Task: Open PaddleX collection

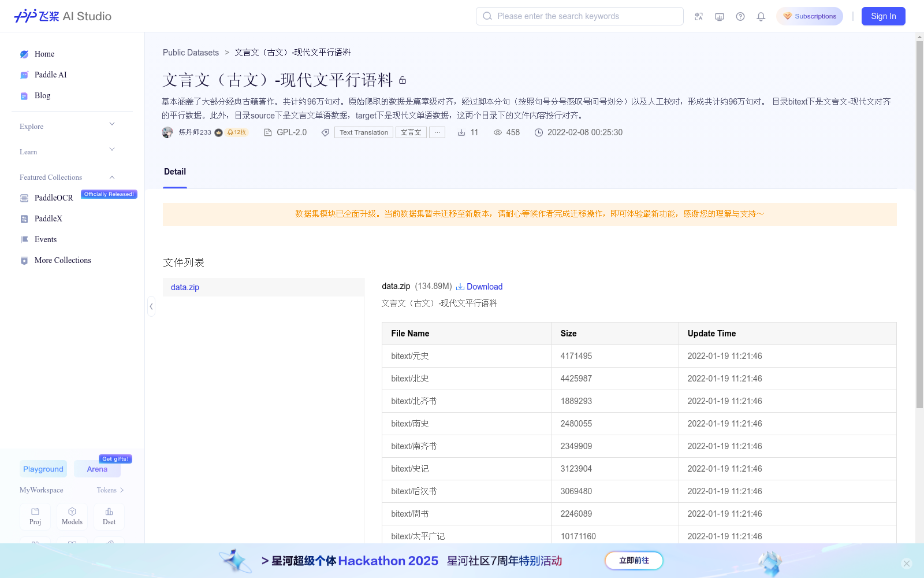Action: point(49,218)
